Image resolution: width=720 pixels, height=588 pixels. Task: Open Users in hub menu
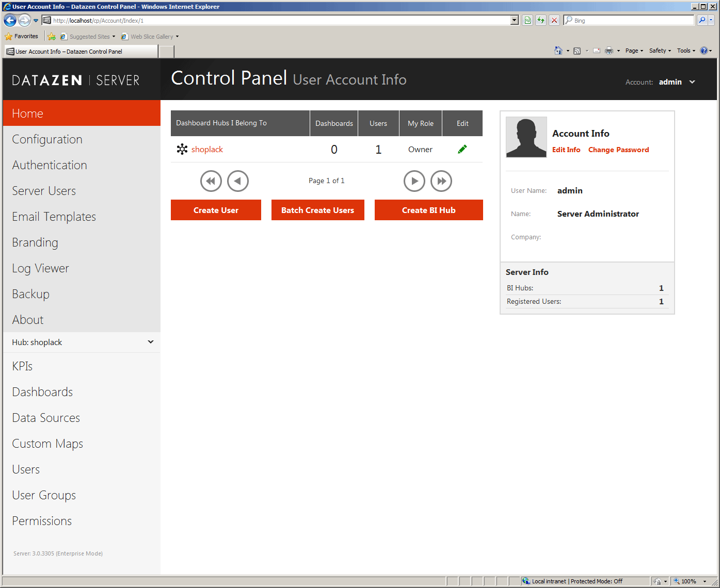coord(82,469)
